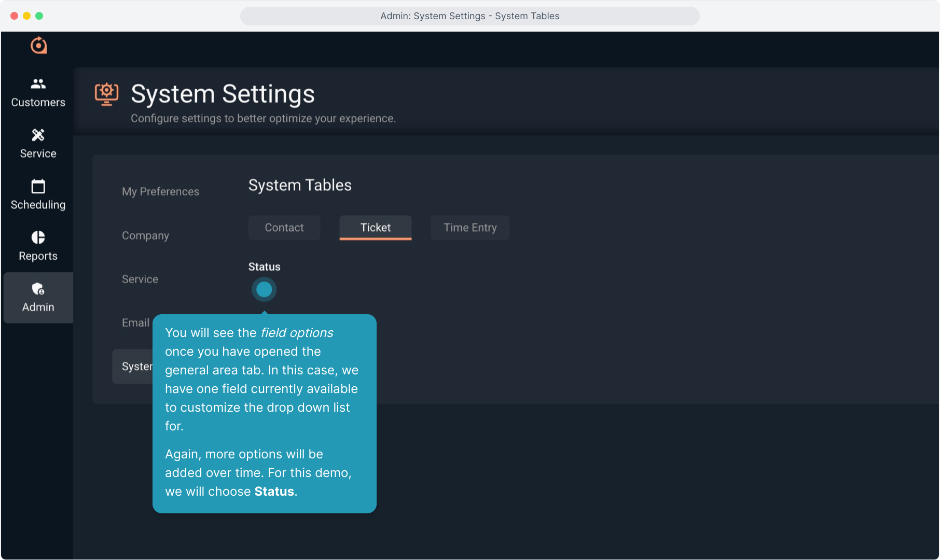The image size is (940, 560).
Task: Open Scheduling via the calendar icon
Action: 38,186
